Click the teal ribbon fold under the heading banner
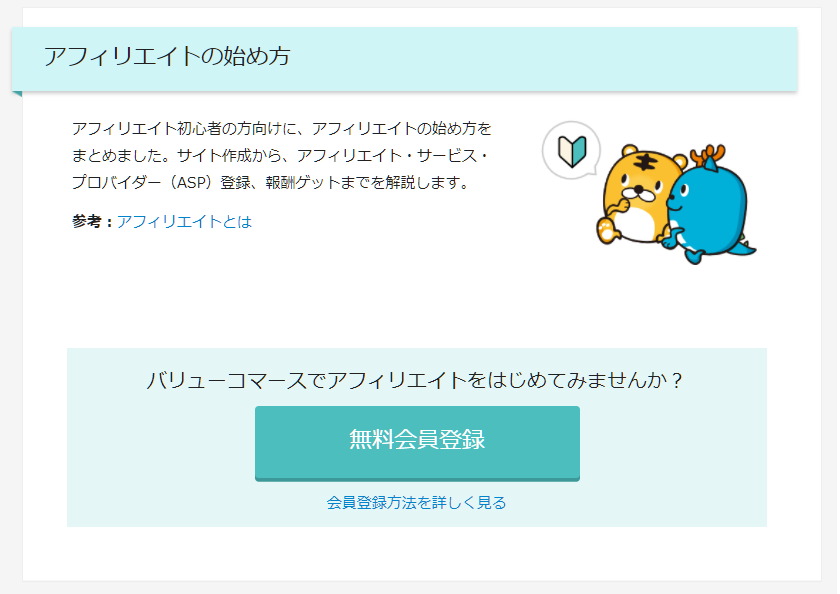Screen dimensions: 840x594 [x=17, y=94]
